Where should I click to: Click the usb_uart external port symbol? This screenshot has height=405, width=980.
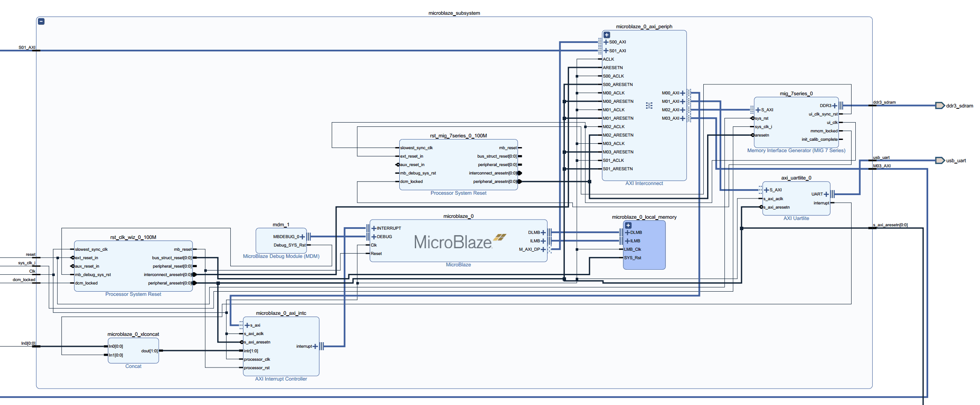(940, 161)
